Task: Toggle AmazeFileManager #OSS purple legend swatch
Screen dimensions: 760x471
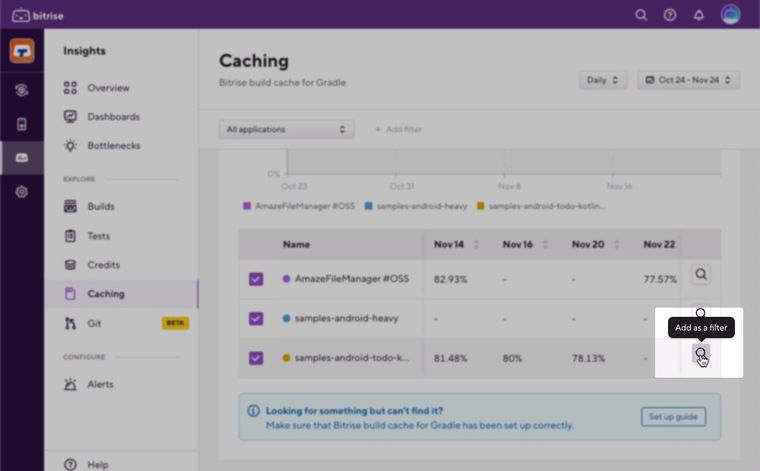Action: point(247,206)
